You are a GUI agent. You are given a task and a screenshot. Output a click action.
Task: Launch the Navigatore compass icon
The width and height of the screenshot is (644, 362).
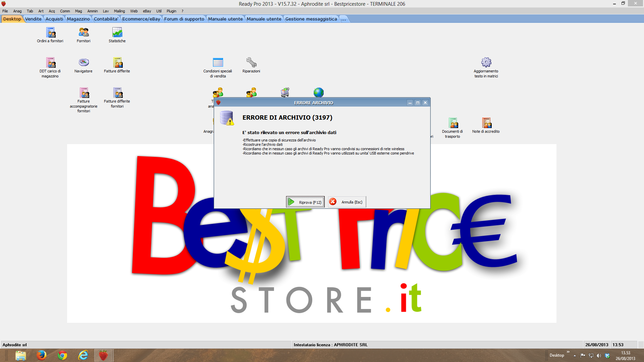[84, 63]
